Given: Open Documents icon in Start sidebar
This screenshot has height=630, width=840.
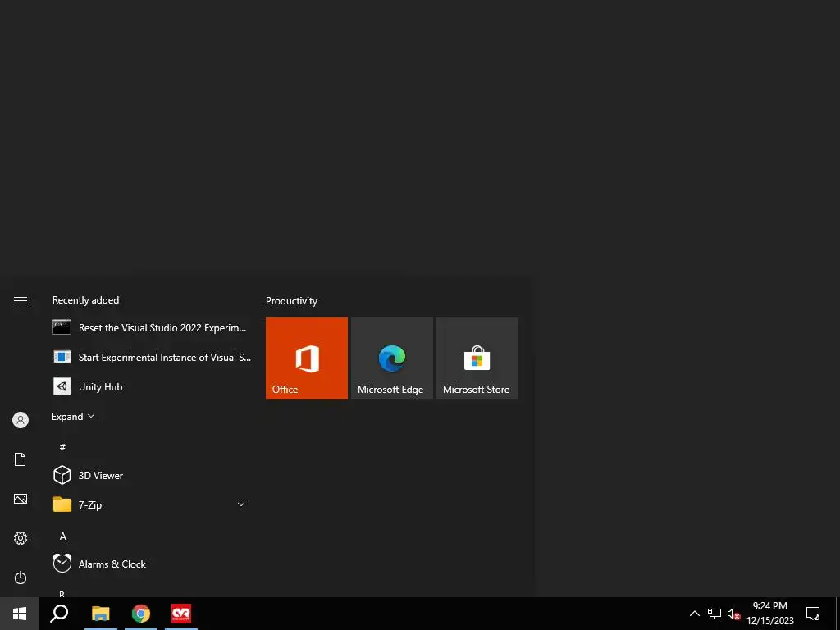Looking at the screenshot, I should coord(21,459).
